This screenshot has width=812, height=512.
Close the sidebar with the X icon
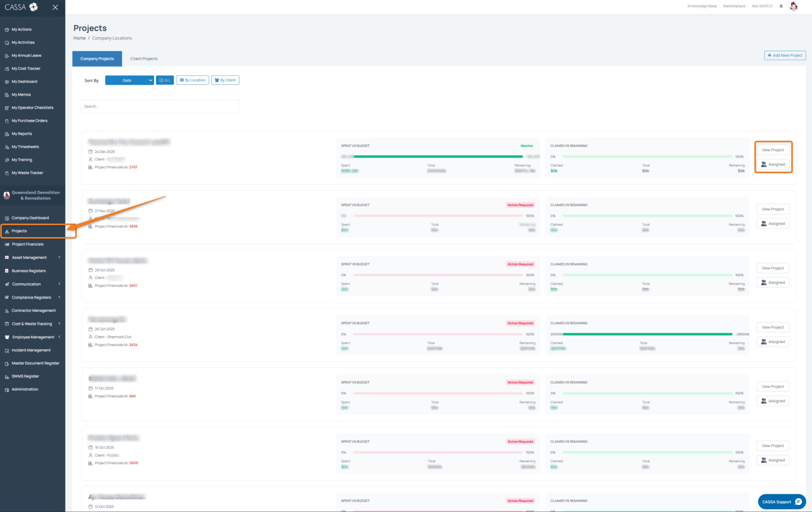click(x=55, y=8)
